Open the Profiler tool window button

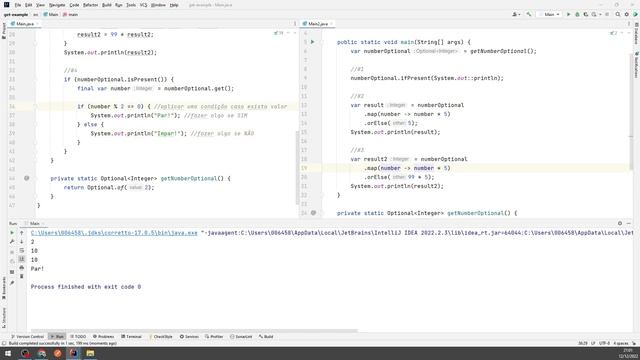[214, 337]
